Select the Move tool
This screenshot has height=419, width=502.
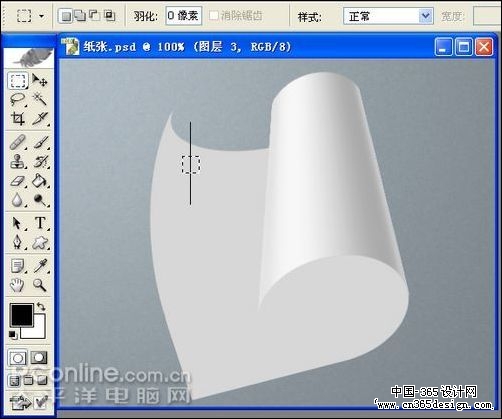40,81
